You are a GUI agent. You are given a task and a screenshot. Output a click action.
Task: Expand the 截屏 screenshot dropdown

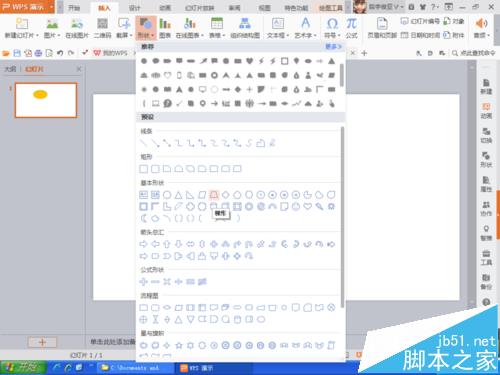[x=131, y=35]
